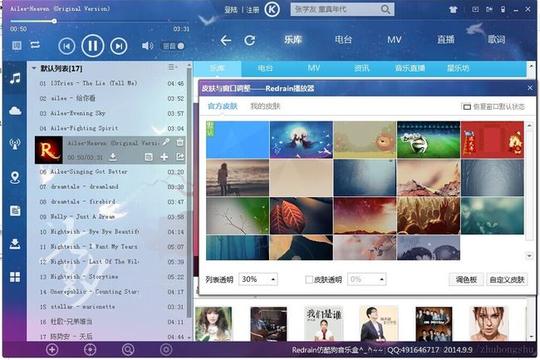The image size is (540, 360).
Task: Open the document list sidebar icon
Action: click(x=15, y=210)
